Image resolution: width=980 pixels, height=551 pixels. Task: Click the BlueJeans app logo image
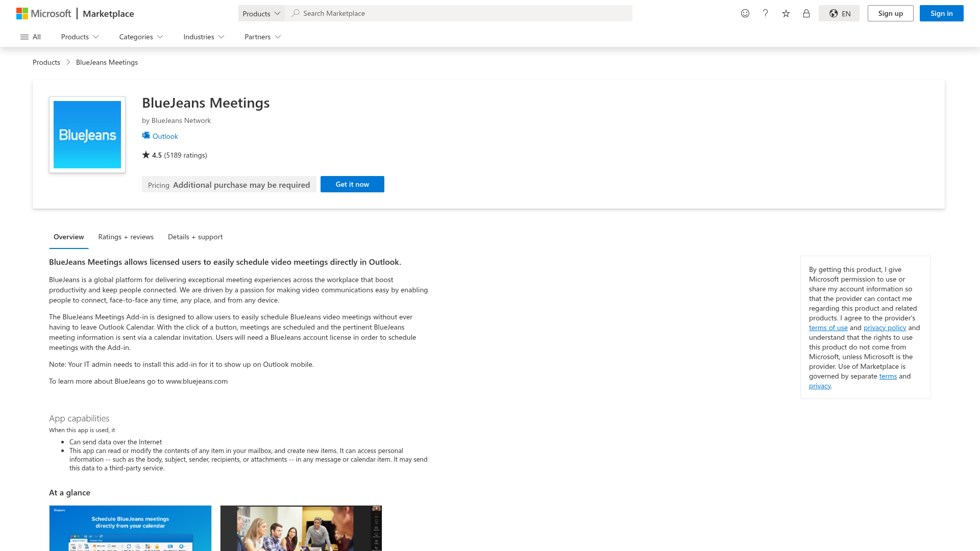87,135
